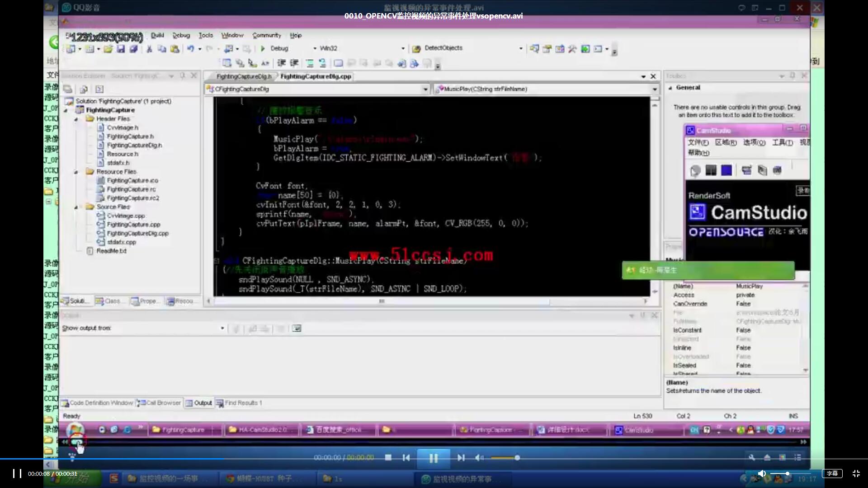Collapse the Source Files folder
This screenshot has width=868, height=488.
[76, 207]
